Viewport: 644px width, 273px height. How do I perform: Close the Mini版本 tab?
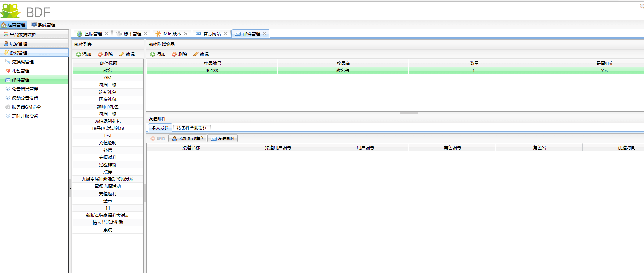[x=186, y=34]
